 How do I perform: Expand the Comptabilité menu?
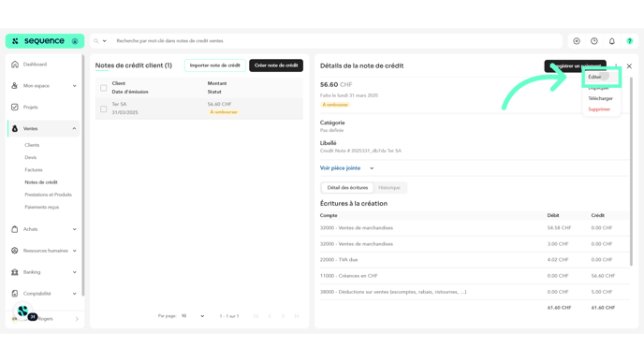74,294
